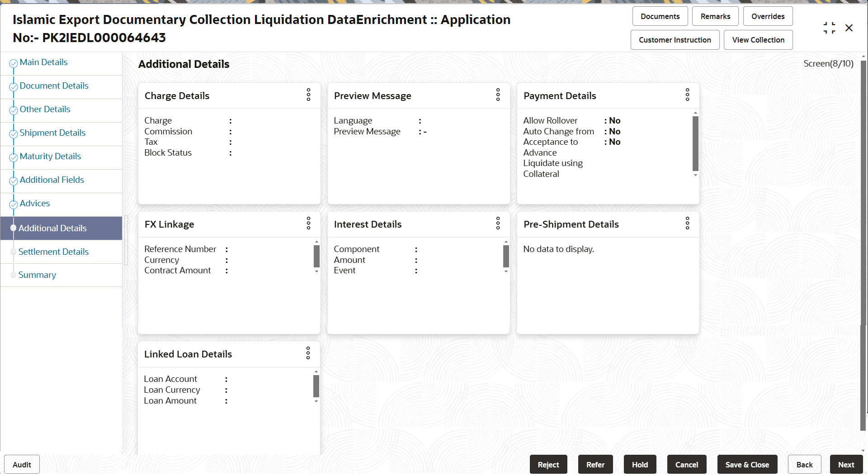This screenshot has height=476, width=868.
Task: Switch to Maturity Details step
Action: [50, 157]
